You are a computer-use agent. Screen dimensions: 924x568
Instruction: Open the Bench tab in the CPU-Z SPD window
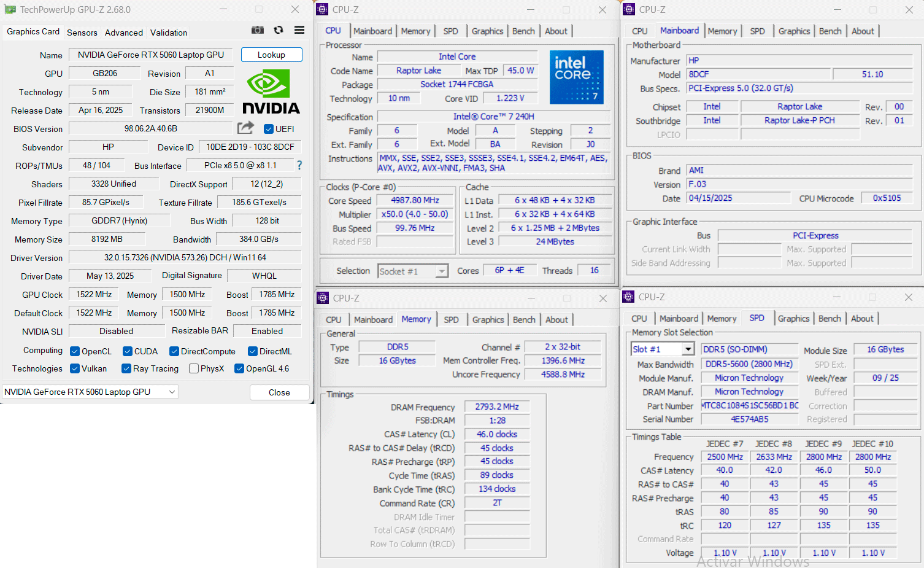(x=830, y=319)
